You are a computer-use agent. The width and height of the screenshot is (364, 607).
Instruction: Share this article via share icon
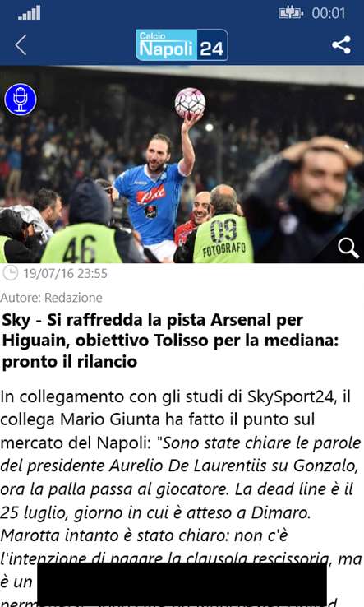pos(341,45)
